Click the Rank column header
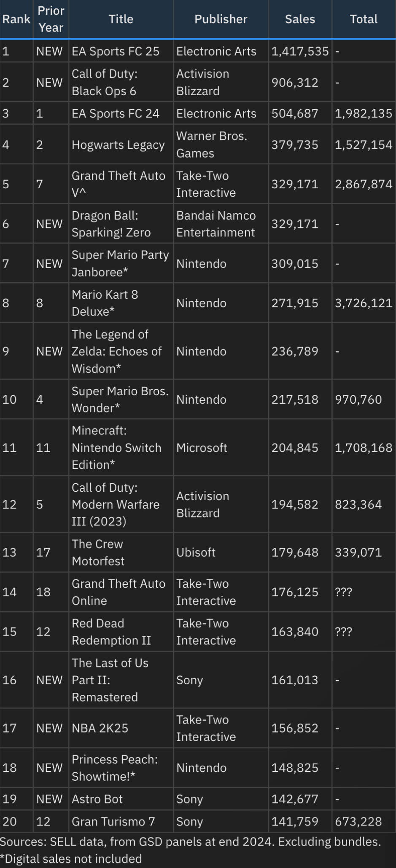The image size is (396, 868). [16, 19]
